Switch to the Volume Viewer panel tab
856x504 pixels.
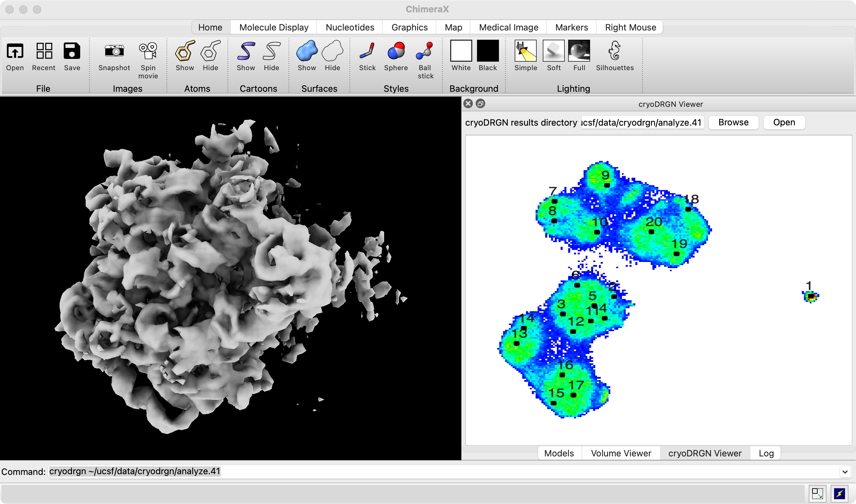click(621, 453)
